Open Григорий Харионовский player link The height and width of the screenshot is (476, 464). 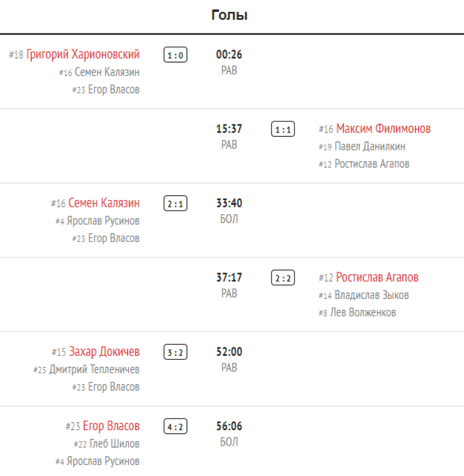(x=83, y=54)
